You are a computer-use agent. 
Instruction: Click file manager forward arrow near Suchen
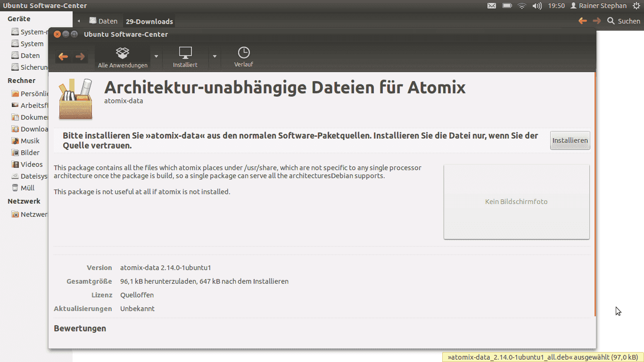click(597, 21)
